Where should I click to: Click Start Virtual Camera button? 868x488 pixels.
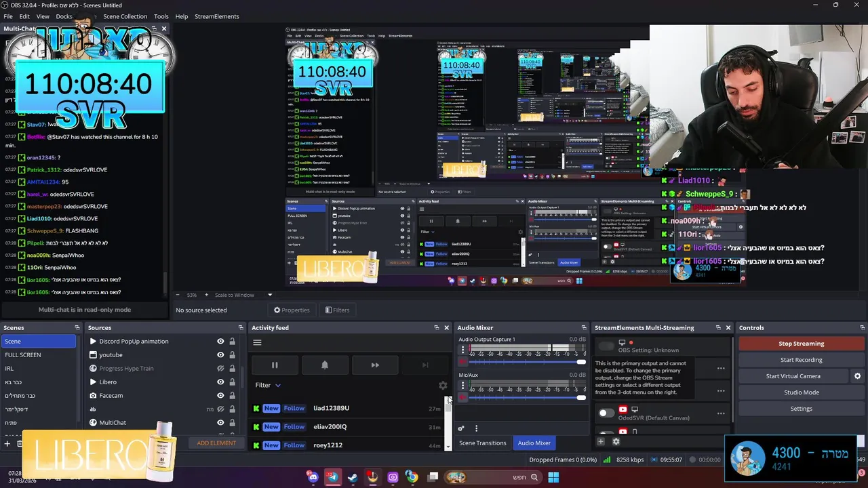793,376
